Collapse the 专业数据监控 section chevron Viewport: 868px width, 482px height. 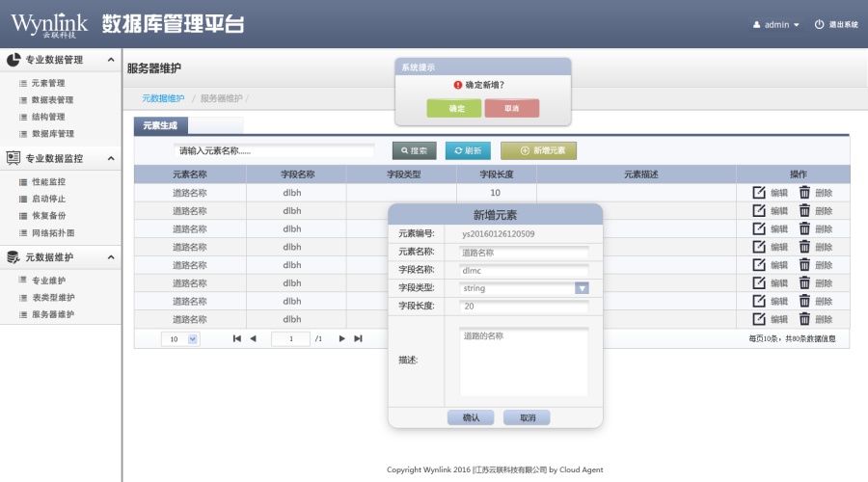tap(111, 158)
